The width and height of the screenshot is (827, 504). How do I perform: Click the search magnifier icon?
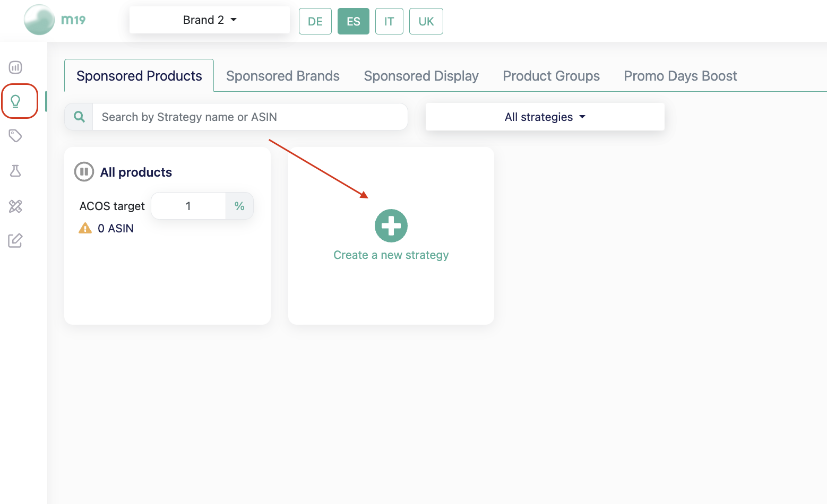[79, 117]
